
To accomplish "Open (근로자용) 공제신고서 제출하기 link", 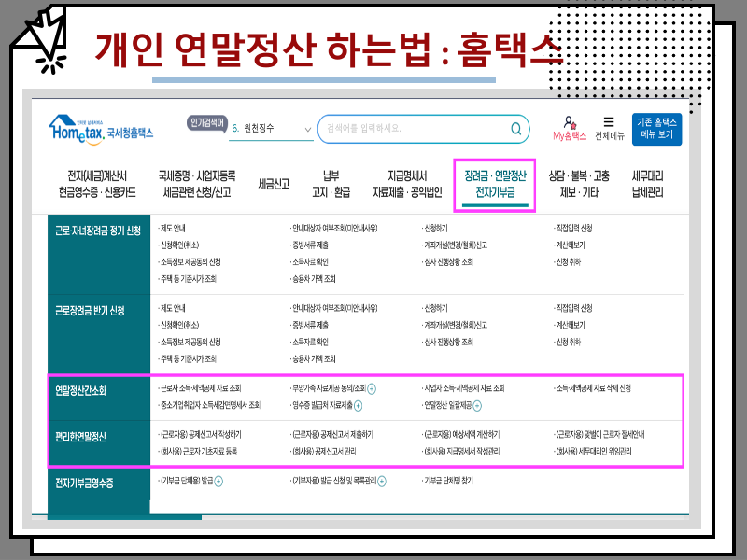I will pyautogui.click(x=332, y=434).
